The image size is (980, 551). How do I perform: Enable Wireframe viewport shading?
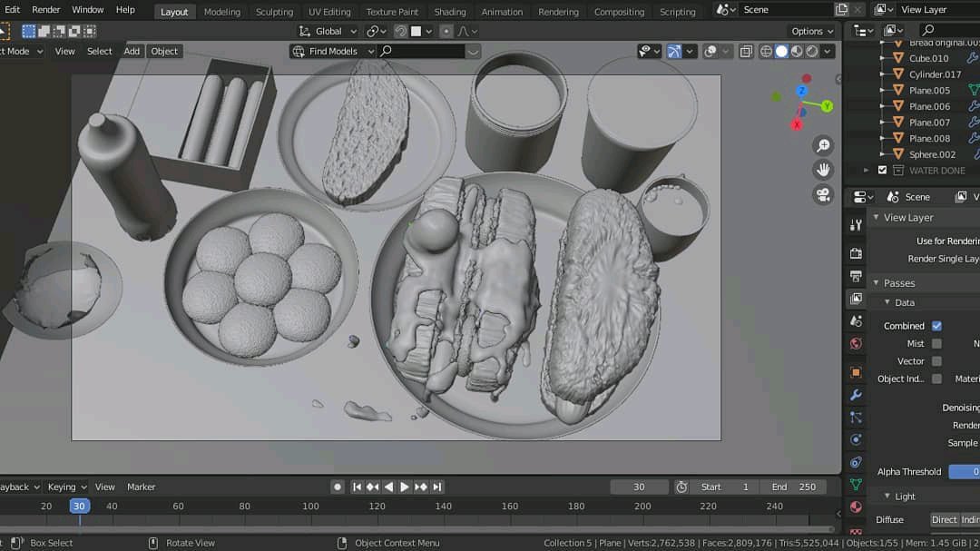click(x=766, y=52)
